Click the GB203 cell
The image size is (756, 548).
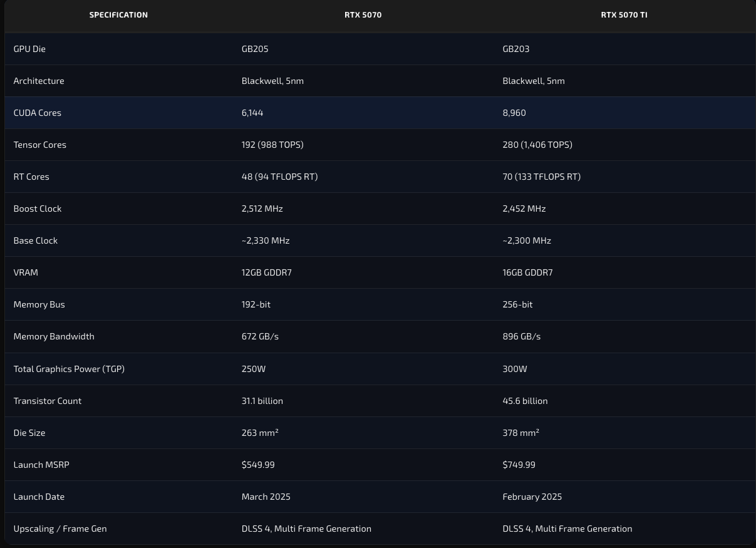pos(516,49)
